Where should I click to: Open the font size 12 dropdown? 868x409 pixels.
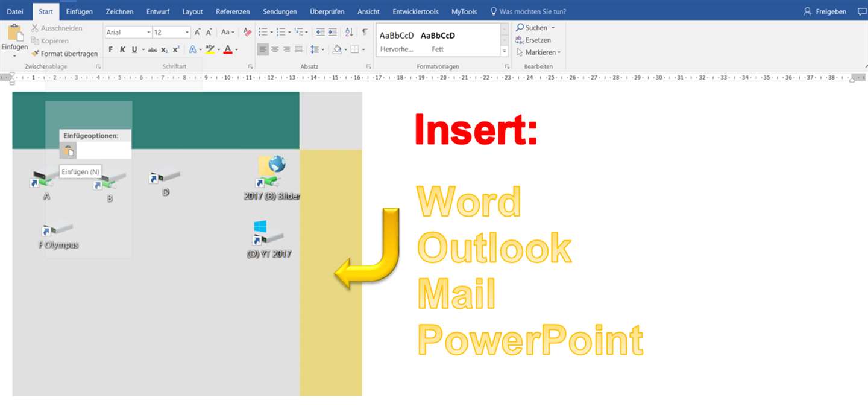click(187, 33)
